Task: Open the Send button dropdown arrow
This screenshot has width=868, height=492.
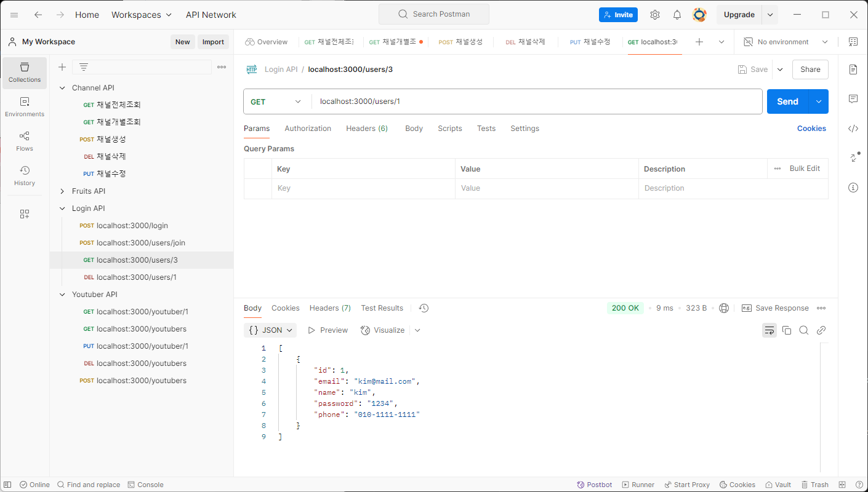Action: tap(818, 101)
